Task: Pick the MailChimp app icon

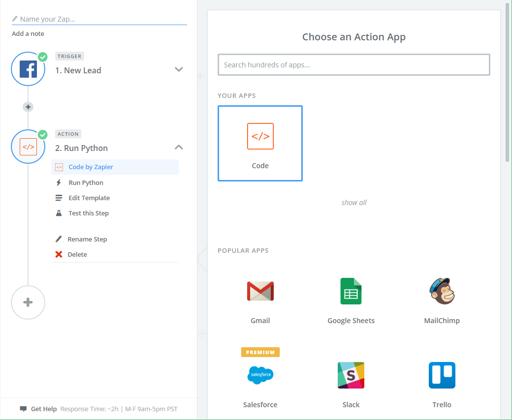Action: coord(442,291)
